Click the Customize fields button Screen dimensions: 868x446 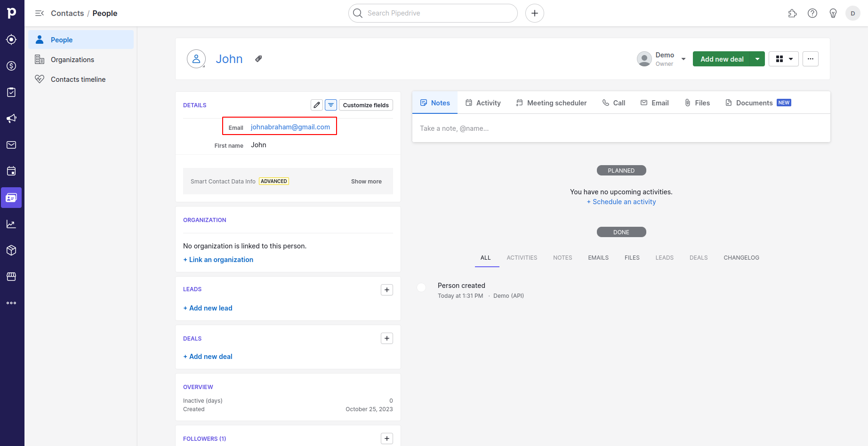point(366,105)
